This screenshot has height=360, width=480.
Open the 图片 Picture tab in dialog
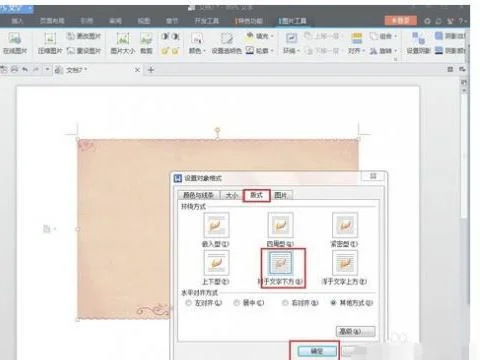[x=281, y=195]
